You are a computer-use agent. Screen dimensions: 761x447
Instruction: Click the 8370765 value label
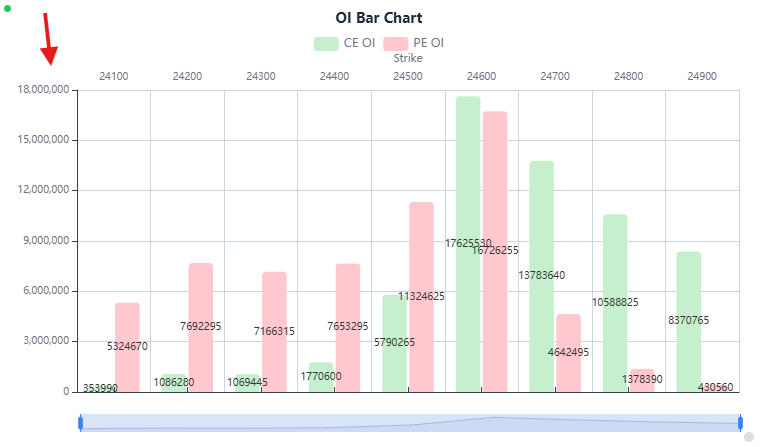(x=689, y=320)
